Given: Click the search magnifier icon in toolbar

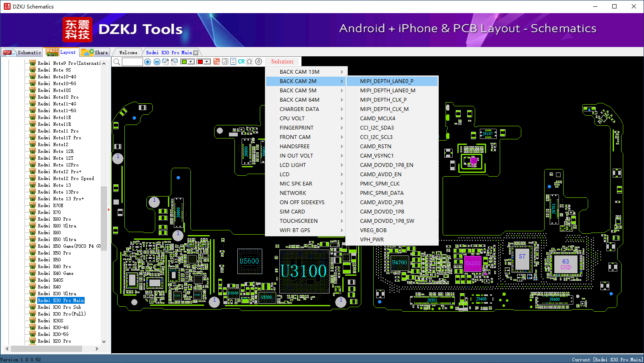Looking at the screenshot, I should [x=117, y=62].
